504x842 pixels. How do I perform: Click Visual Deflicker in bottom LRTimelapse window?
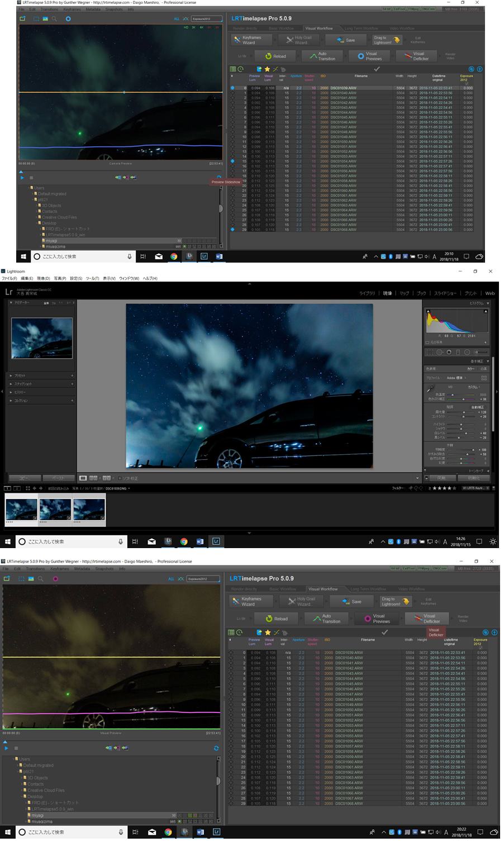coord(427,618)
